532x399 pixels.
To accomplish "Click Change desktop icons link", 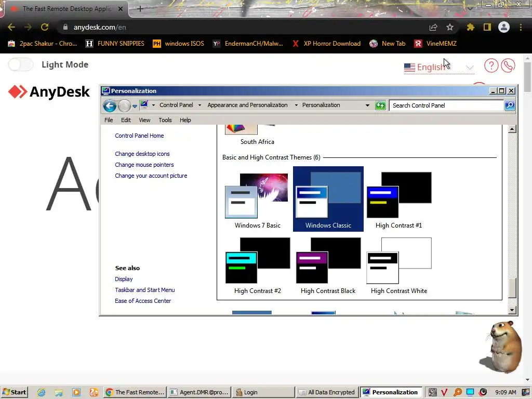I will 142,154.
